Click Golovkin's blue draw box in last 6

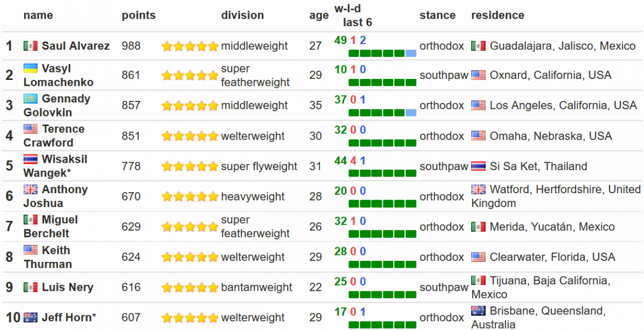point(411,113)
